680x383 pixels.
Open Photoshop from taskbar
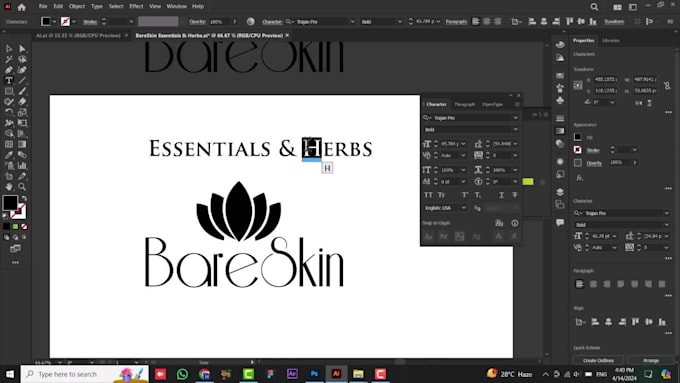pos(314,374)
